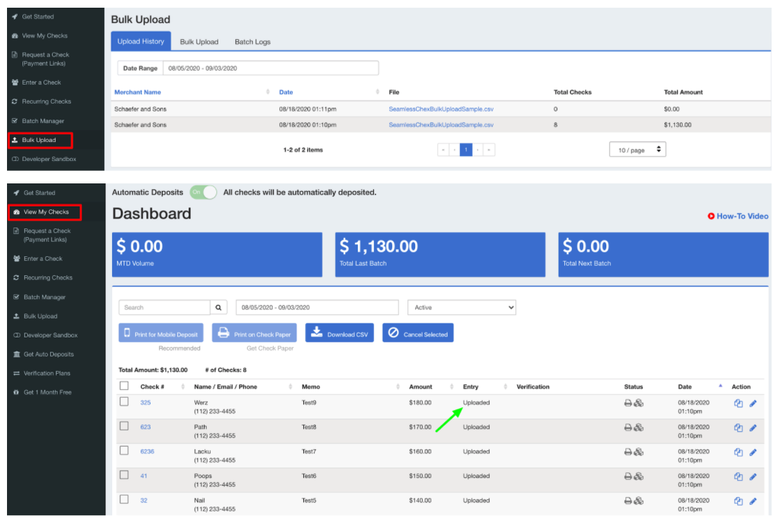Check the box for check 325 row
Viewport: 780px width, 532px height.
[x=124, y=402]
